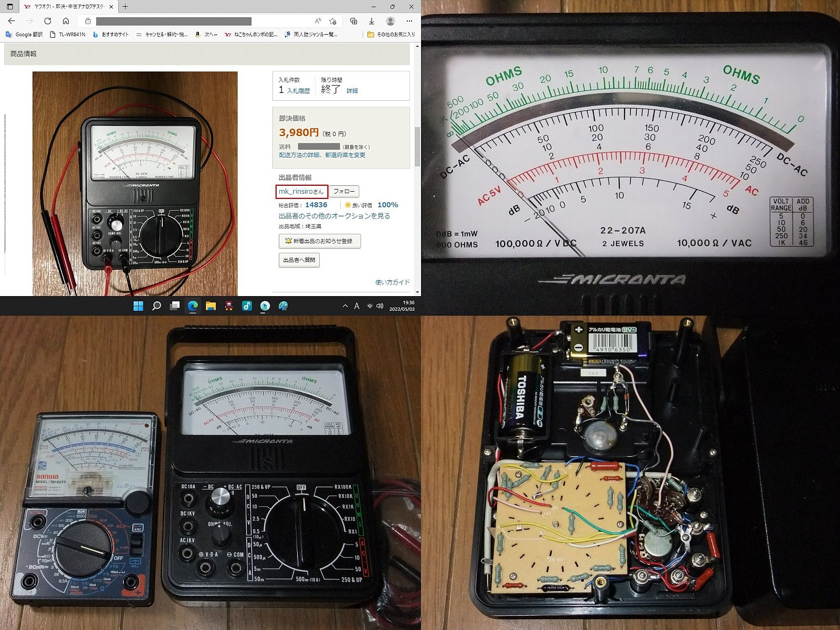Open the Amazon 次へー bookmark
This screenshot has width=840, height=630.
tap(206, 34)
